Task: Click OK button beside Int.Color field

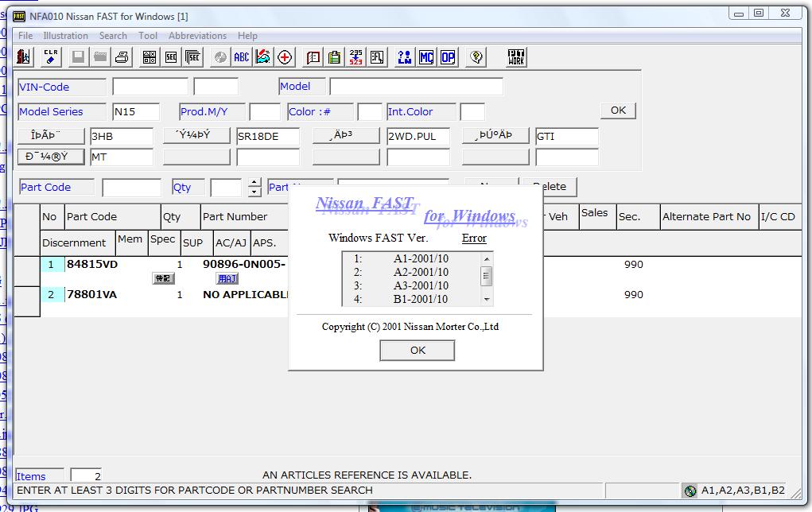Action: coord(618,111)
